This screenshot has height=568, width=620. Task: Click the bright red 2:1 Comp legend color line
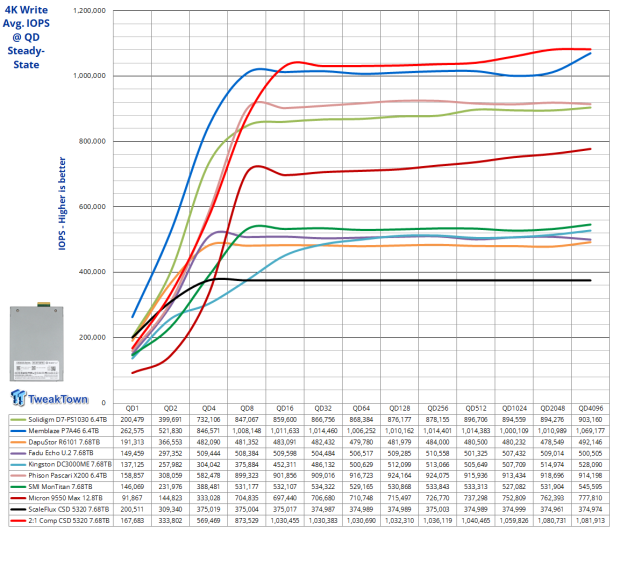[x=18, y=521]
